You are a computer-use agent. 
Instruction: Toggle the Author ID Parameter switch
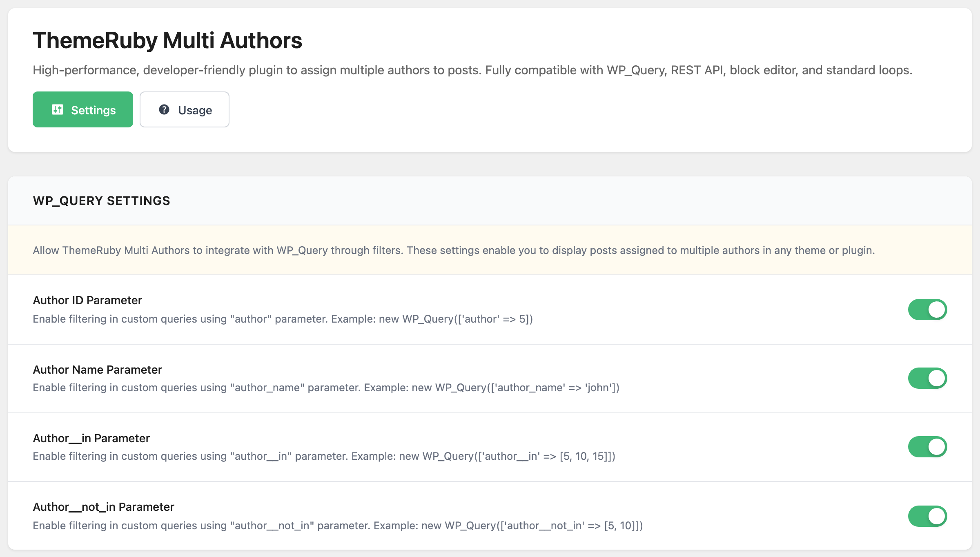coord(927,310)
